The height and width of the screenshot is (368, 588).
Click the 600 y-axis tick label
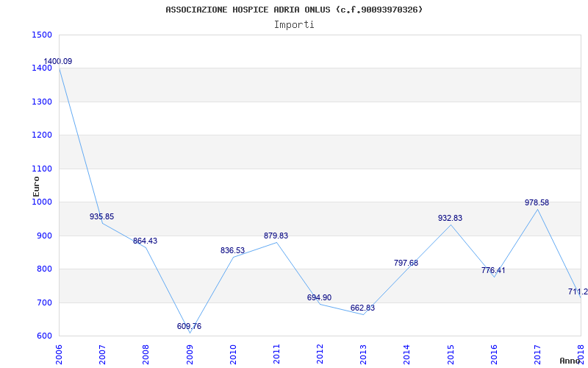[x=45, y=336]
